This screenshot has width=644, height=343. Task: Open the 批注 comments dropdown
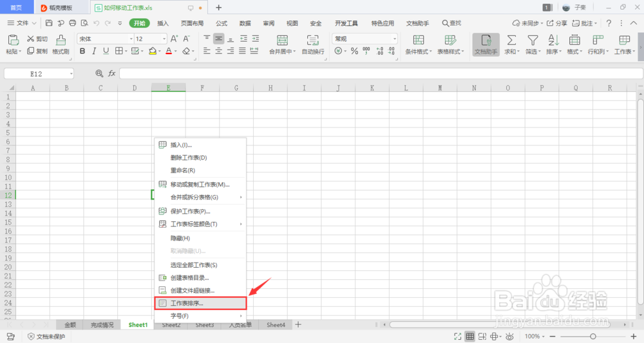tap(585, 23)
